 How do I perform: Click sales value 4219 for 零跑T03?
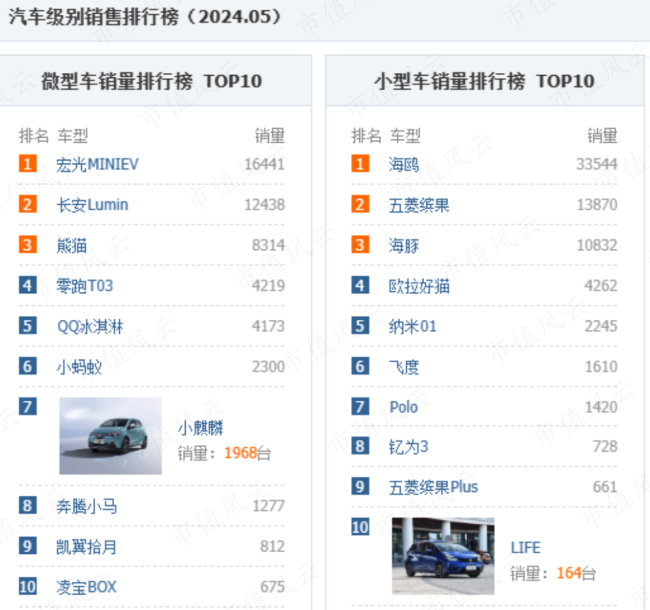click(x=268, y=286)
